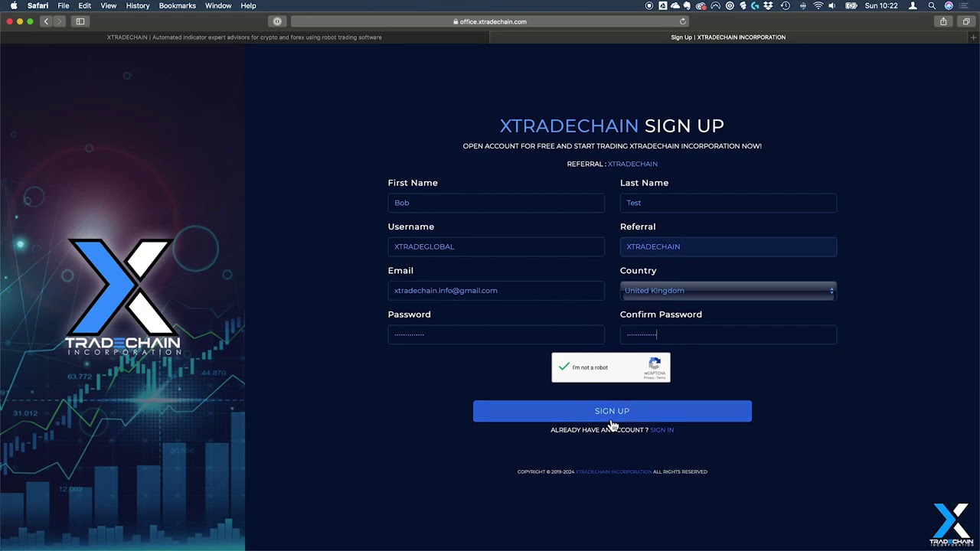Open the Apple menu
Image resolution: width=980 pixels, height=551 pixels.
(13, 5)
